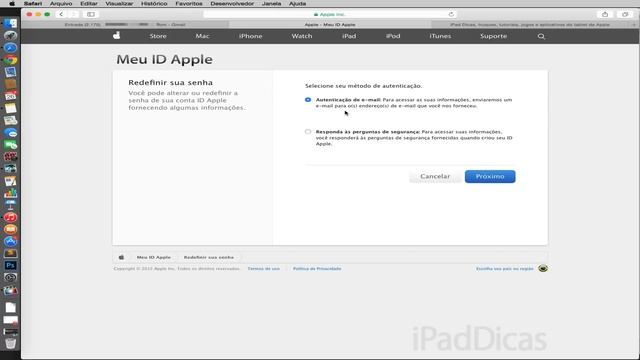The height and width of the screenshot is (360, 640).
Task: Open the Ajuda menu
Action: [297, 3]
